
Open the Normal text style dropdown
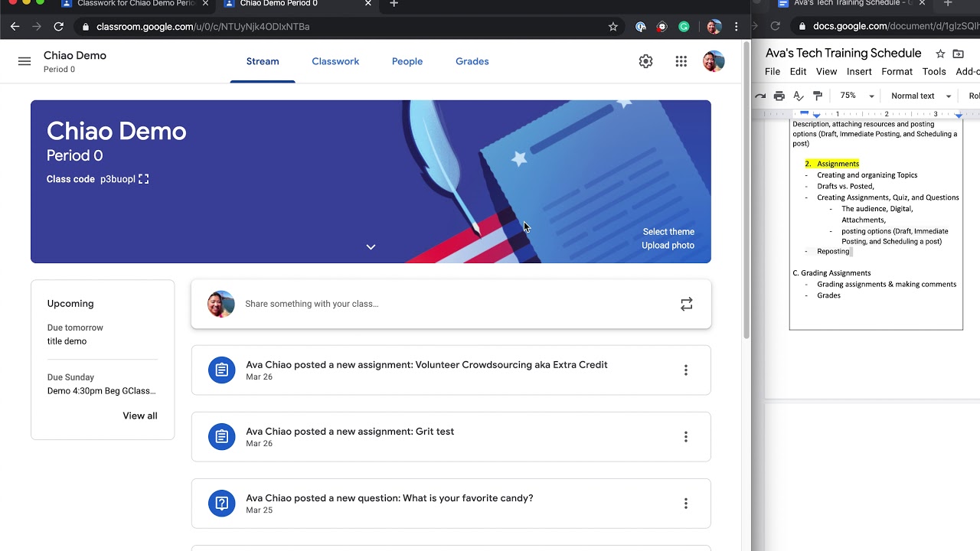[921, 96]
